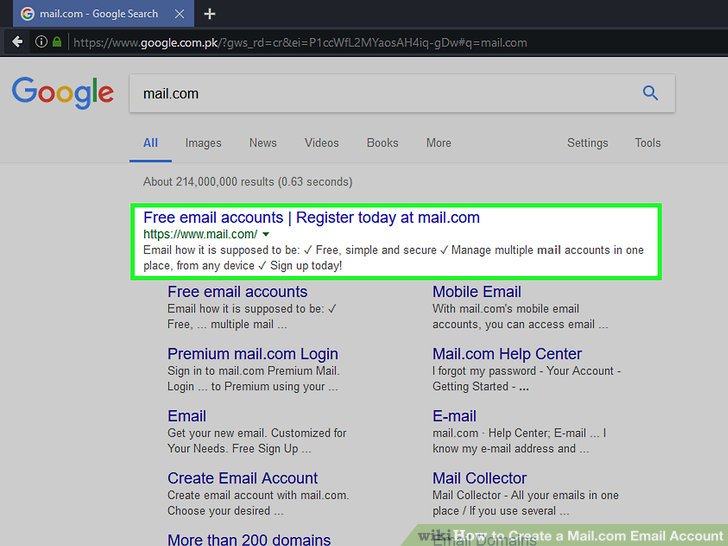Click the browser address bar URL
This screenshot has width=728, height=546.
[300, 43]
